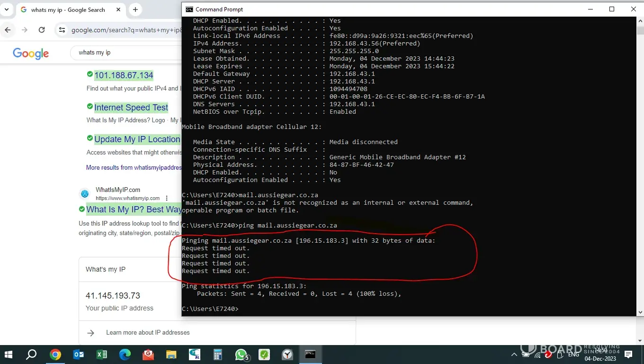Minimize the Command Prompt window
The width and height of the screenshot is (644, 364).
pyautogui.click(x=590, y=9)
